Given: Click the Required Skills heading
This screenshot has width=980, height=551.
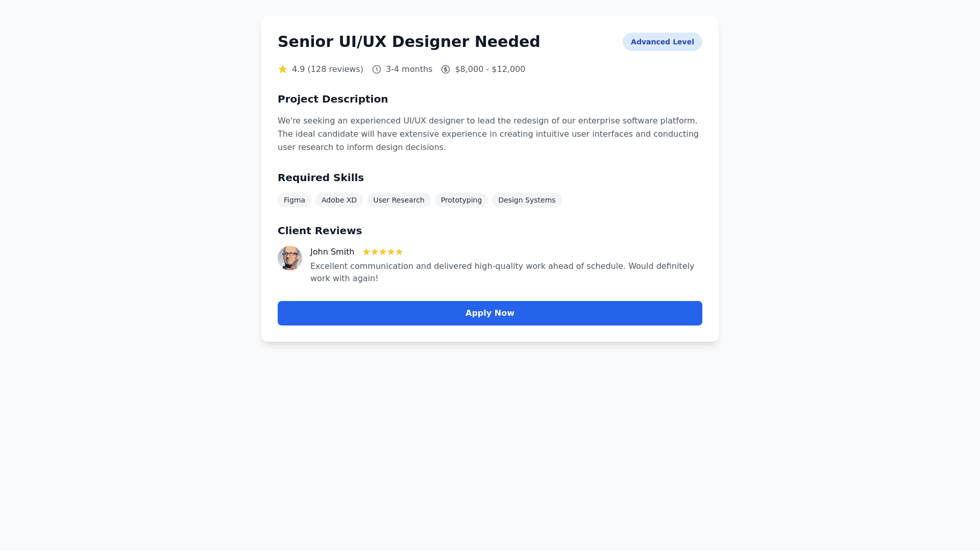Looking at the screenshot, I should (321, 178).
